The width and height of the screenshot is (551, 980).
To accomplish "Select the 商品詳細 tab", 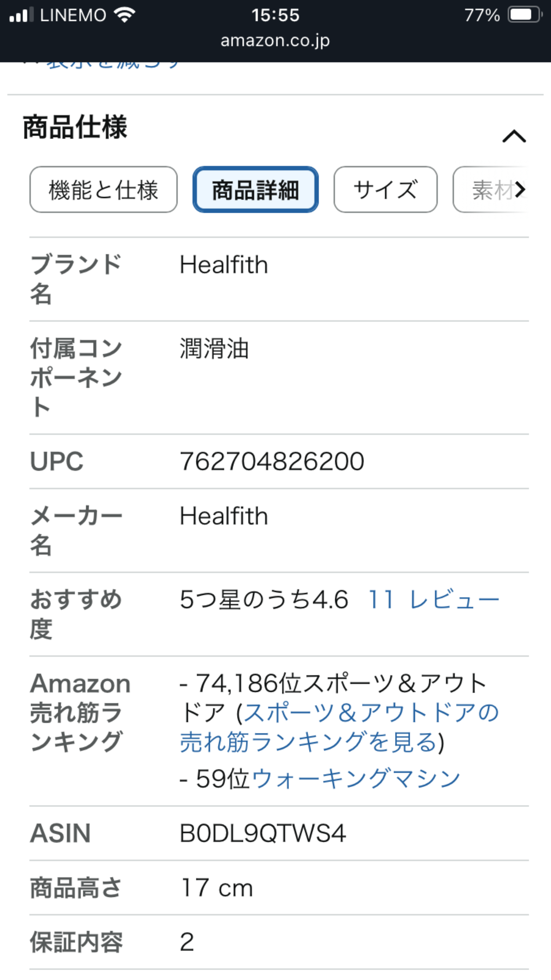I will tap(255, 190).
